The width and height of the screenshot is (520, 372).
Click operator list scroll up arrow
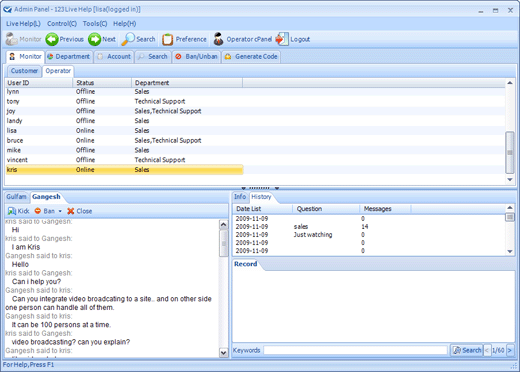[x=510, y=83]
